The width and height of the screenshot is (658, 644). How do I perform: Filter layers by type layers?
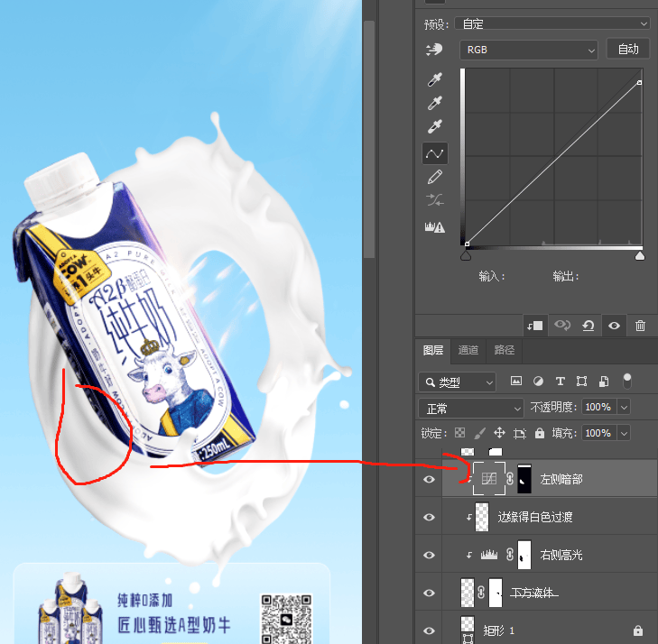(x=560, y=382)
